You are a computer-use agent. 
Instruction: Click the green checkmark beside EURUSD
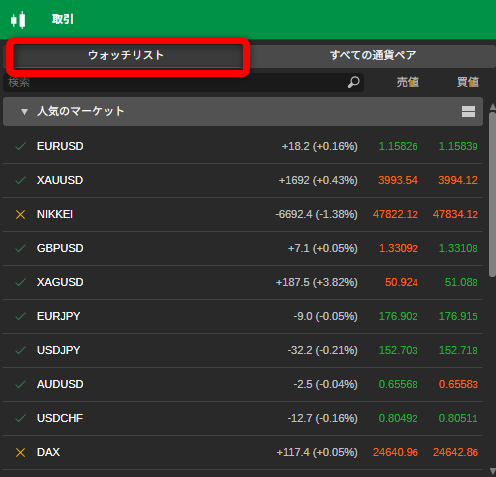(x=21, y=146)
